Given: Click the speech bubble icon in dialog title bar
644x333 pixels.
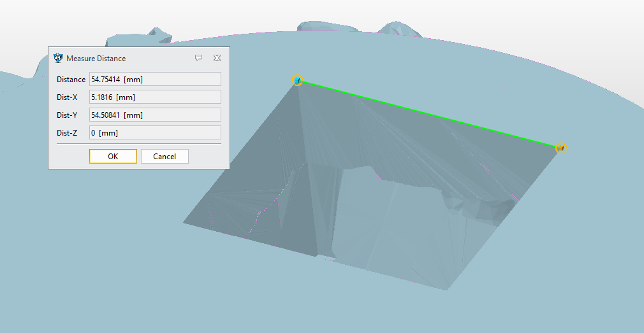Looking at the screenshot, I should pyautogui.click(x=199, y=58).
